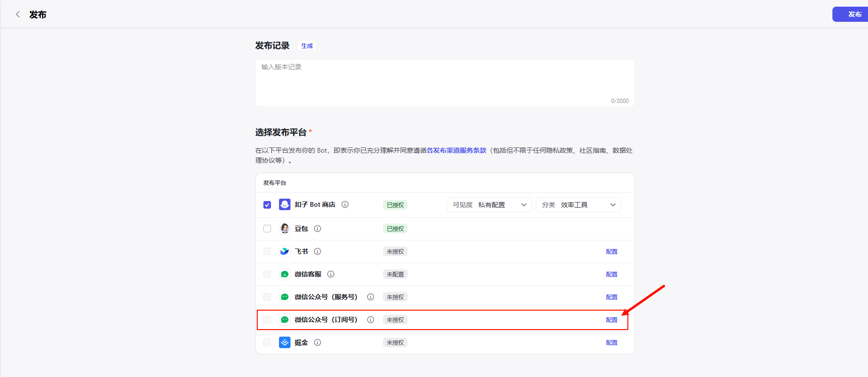Click info icon beside 微信公众号（服务号）
The height and width of the screenshot is (377, 868).
tap(371, 297)
